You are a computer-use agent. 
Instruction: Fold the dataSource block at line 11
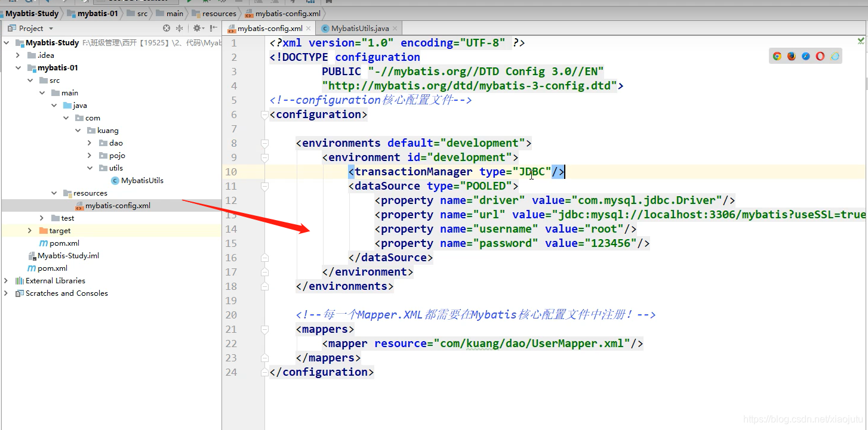click(264, 186)
